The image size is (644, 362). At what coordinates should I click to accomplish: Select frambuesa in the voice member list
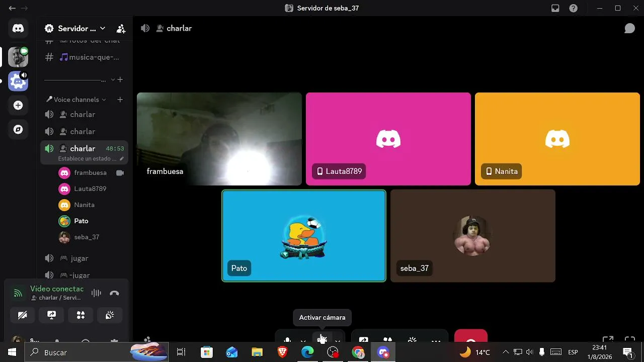click(91, 173)
